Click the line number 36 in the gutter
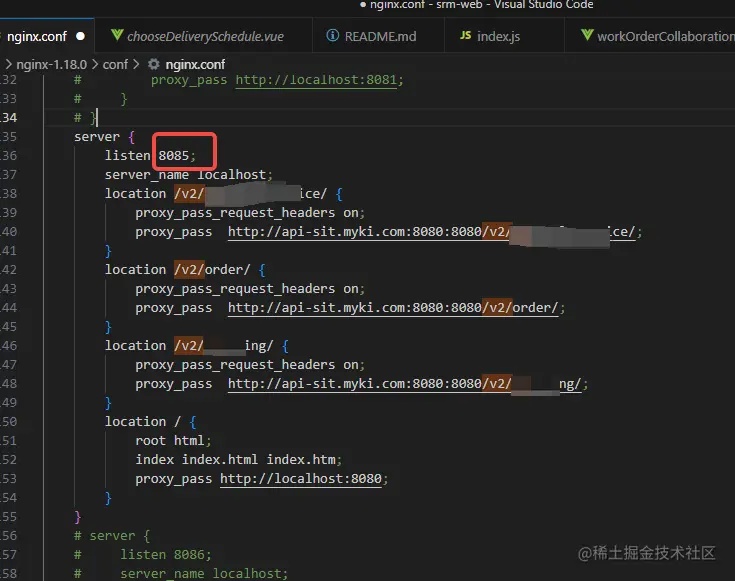 point(8,156)
